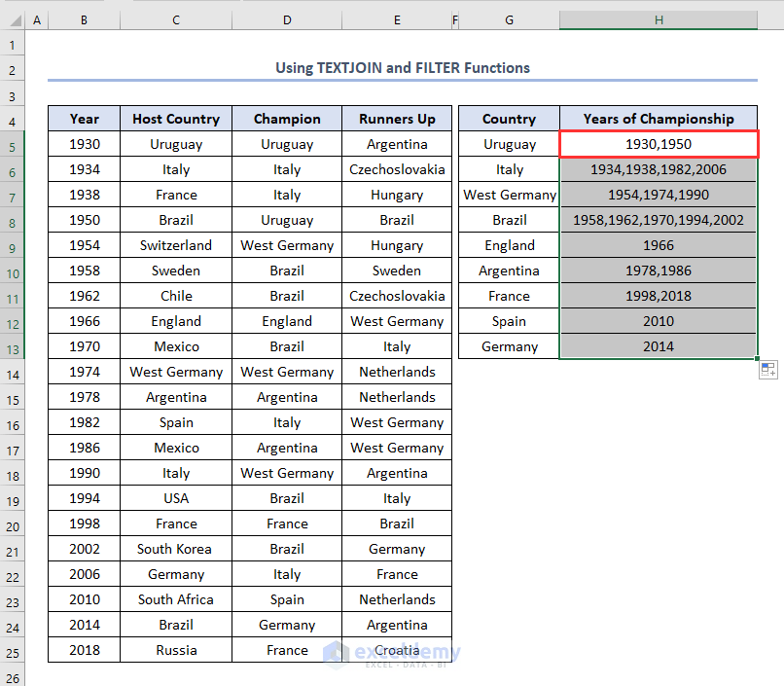The image size is (784, 686).
Task: Click the Runners Up header cell
Action: click(397, 119)
